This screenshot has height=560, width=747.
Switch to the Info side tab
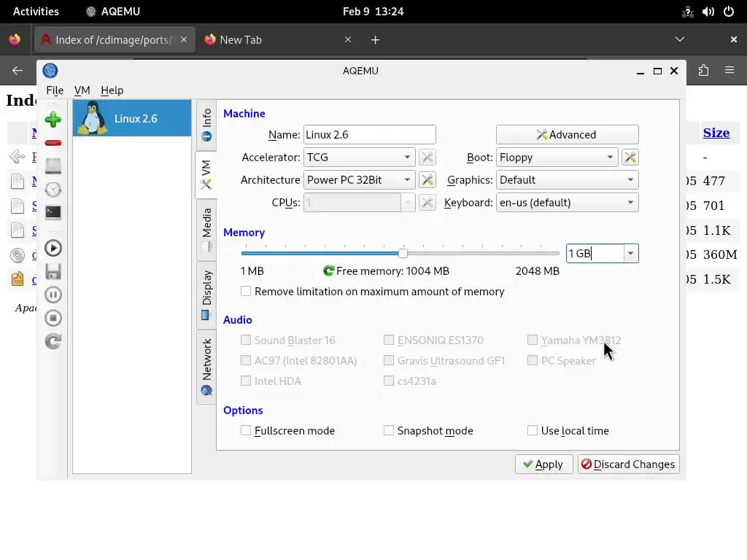[206, 125]
